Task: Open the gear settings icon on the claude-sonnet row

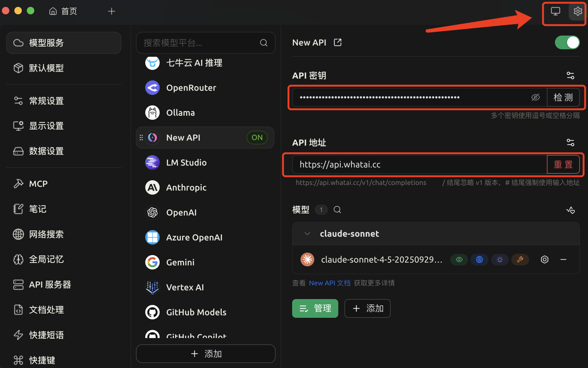Action: pos(544,259)
